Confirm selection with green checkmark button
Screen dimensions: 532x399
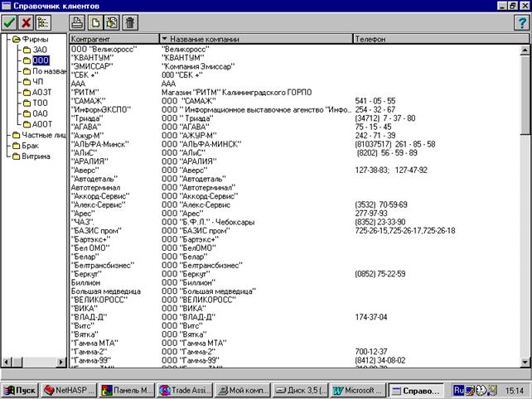pos(9,22)
